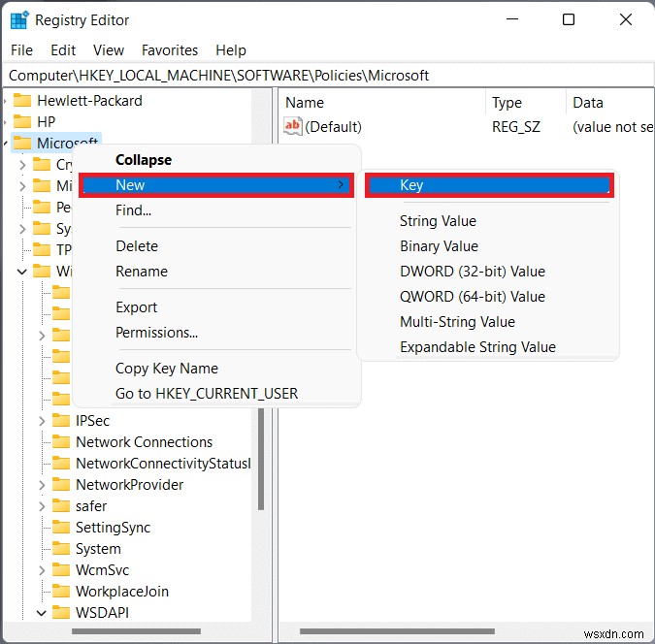Select the WorkplaceJoin key
655x644 pixels.
[x=122, y=591]
